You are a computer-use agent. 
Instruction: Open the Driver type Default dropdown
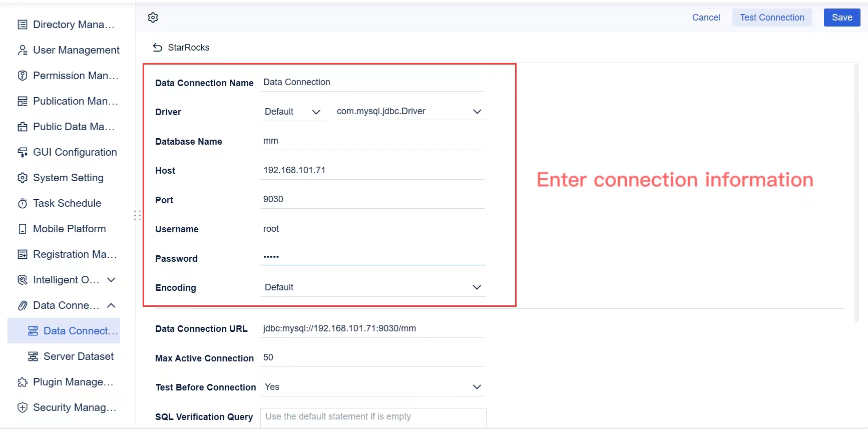(292, 112)
